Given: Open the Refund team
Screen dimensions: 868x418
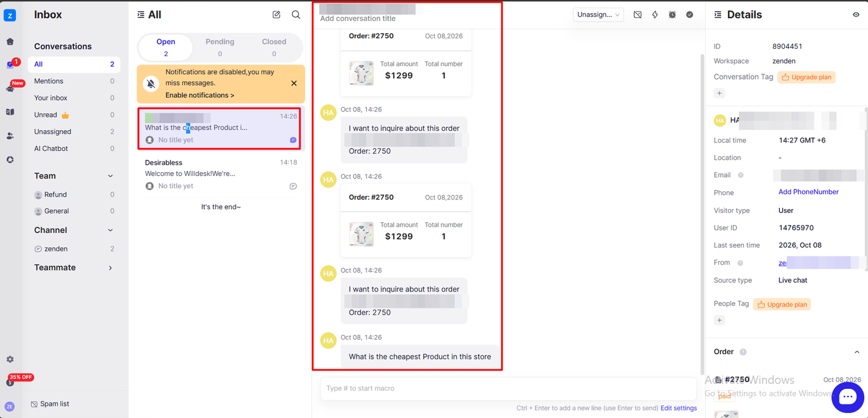Looking at the screenshot, I should pos(74,194).
